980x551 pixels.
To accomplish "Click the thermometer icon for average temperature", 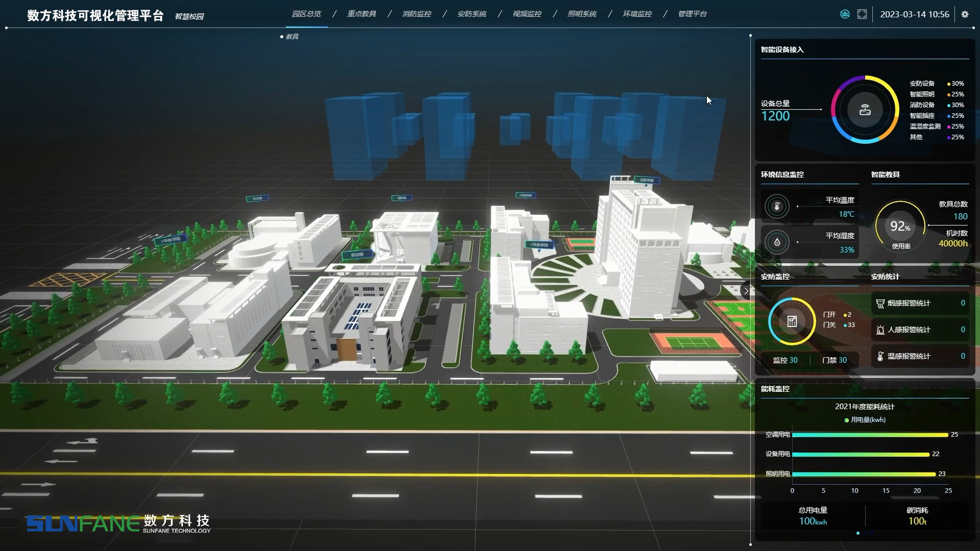I will (x=777, y=206).
